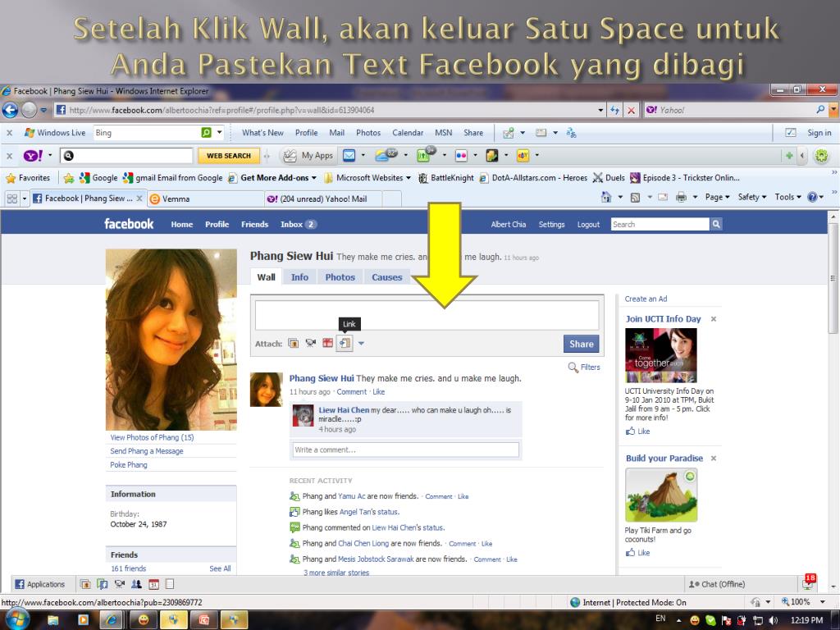Click Poke Phang link
Viewport: 840px width, 630px height.
coord(129,464)
